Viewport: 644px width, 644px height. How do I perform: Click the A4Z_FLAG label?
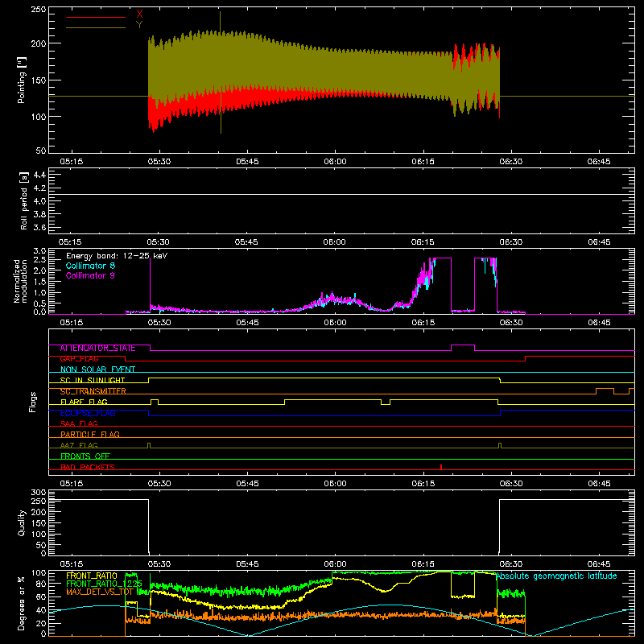(79, 445)
